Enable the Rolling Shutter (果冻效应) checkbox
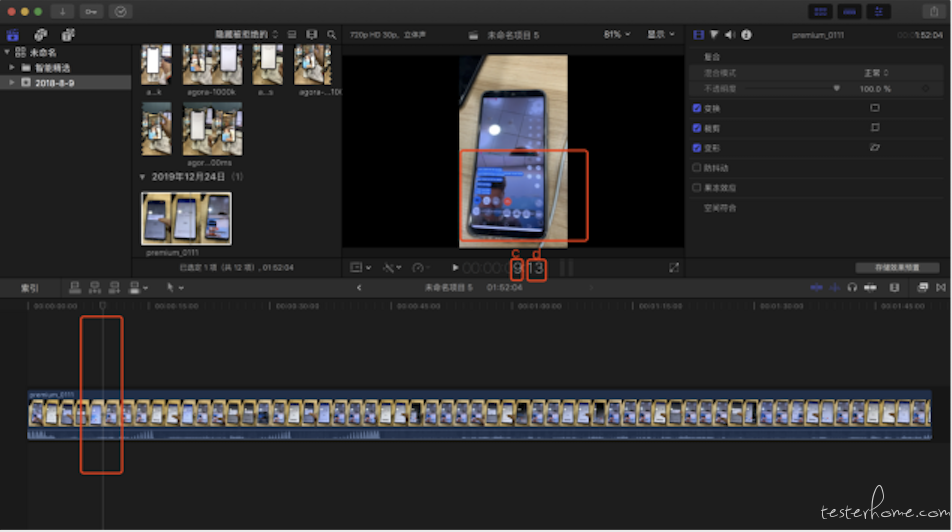The width and height of the screenshot is (952, 532). [x=697, y=188]
